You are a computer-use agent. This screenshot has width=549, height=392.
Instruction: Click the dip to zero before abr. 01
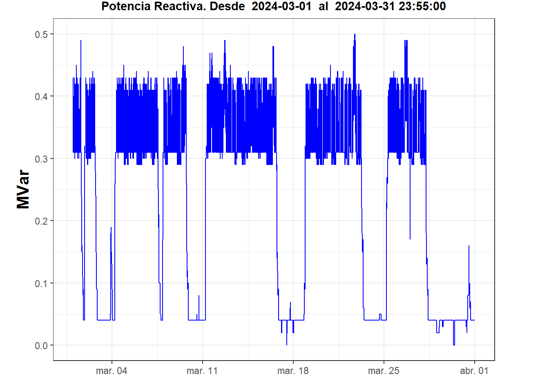pyautogui.click(x=454, y=344)
